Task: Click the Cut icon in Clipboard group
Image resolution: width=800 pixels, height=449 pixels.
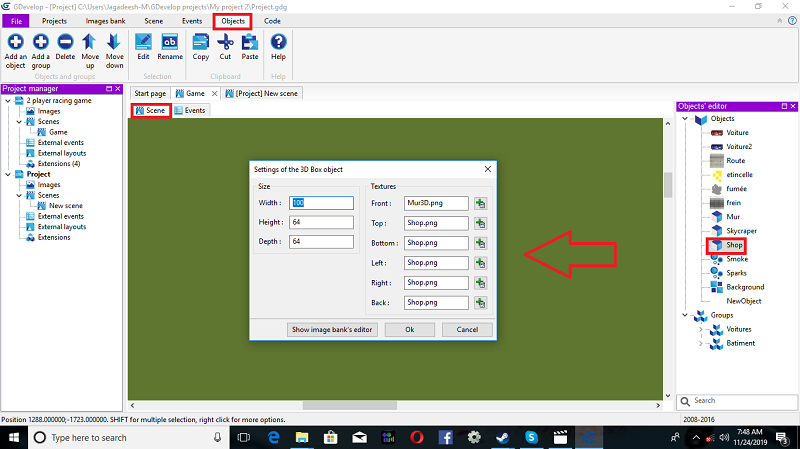Action: (x=225, y=42)
